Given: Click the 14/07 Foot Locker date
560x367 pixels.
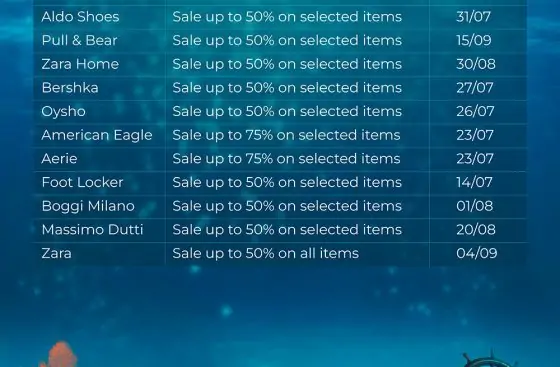Looking at the screenshot, I should tap(474, 182).
